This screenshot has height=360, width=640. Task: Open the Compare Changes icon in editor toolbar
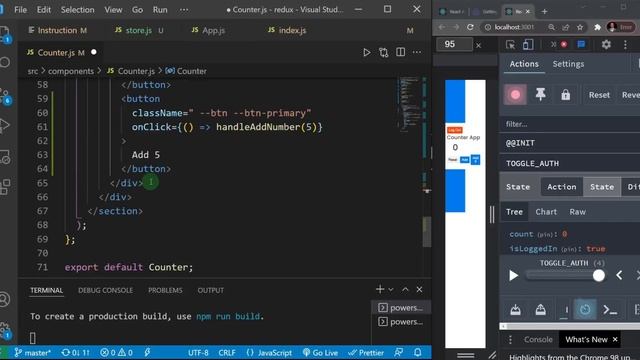(x=384, y=52)
